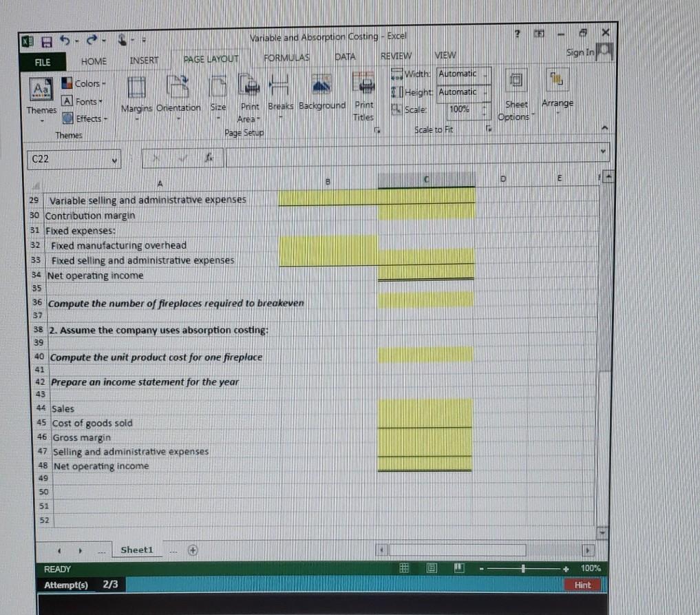The height and width of the screenshot is (615, 700).
Task: Open the Margins options
Action: (136, 96)
